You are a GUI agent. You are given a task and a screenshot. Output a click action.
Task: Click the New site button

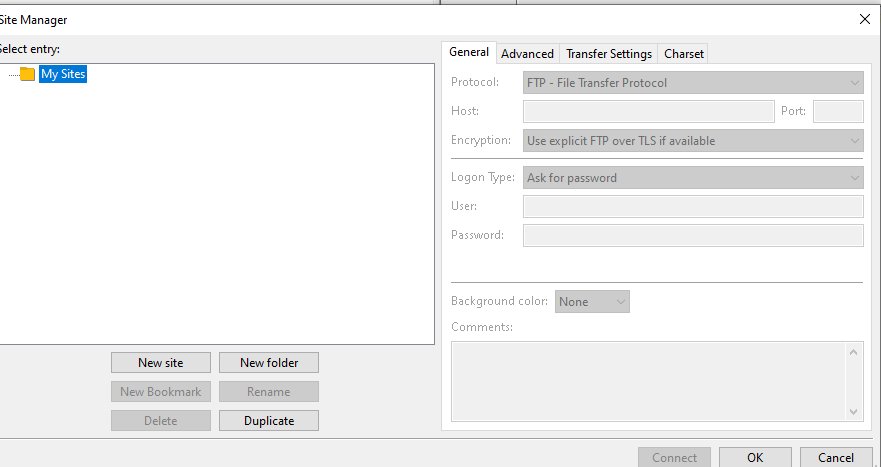click(161, 362)
